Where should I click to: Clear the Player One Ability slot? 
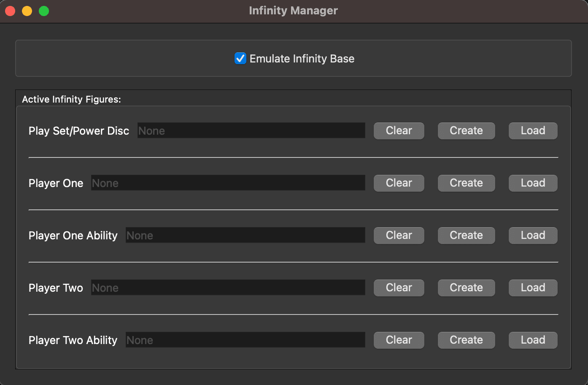399,236
